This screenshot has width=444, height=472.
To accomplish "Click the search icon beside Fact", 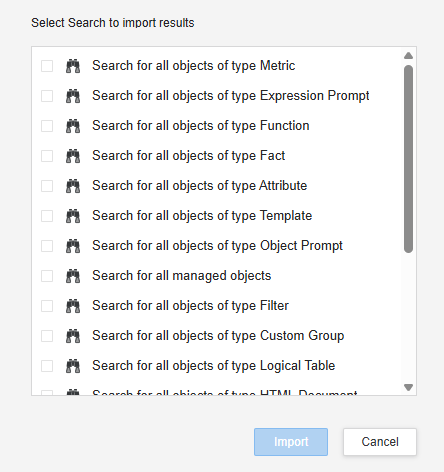I will pyautogui.click(x=73, y=156).
